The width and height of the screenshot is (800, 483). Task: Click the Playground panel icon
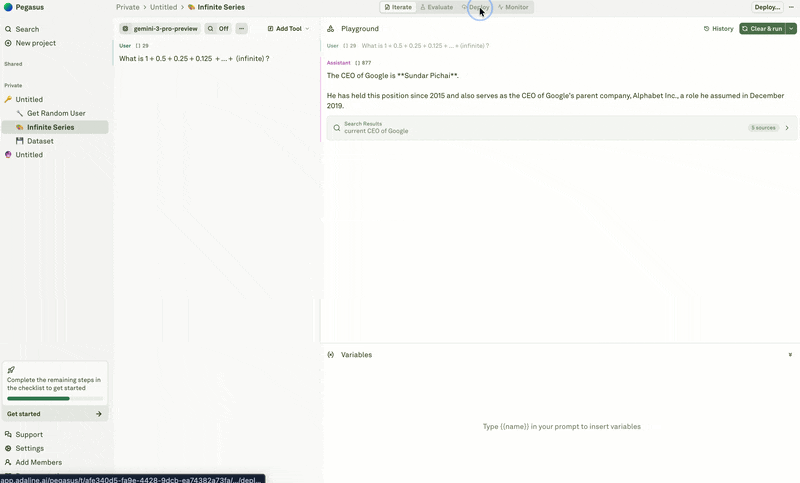[x=331, y=29]
